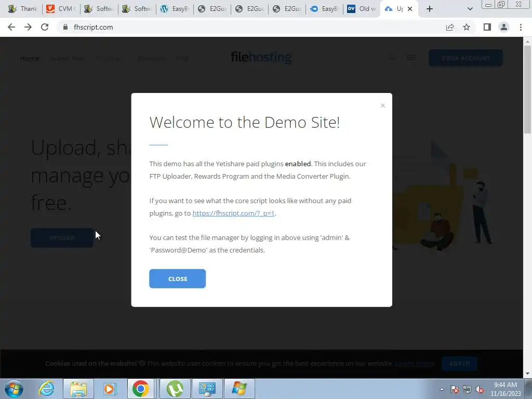The width and height of the screenshot is (532, 399).
Task: Switch to the first Softw tab
Action: click(x=99, y=9)
